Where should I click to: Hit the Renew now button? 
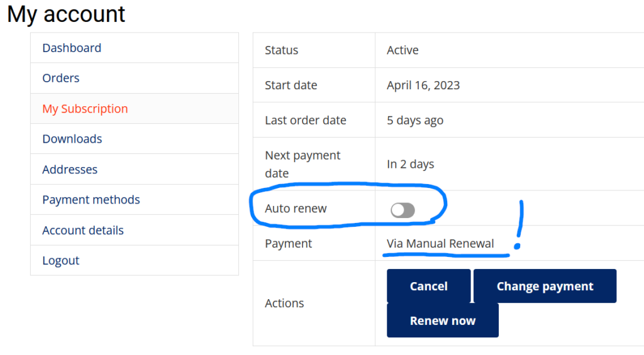click(x=443, y=320)
